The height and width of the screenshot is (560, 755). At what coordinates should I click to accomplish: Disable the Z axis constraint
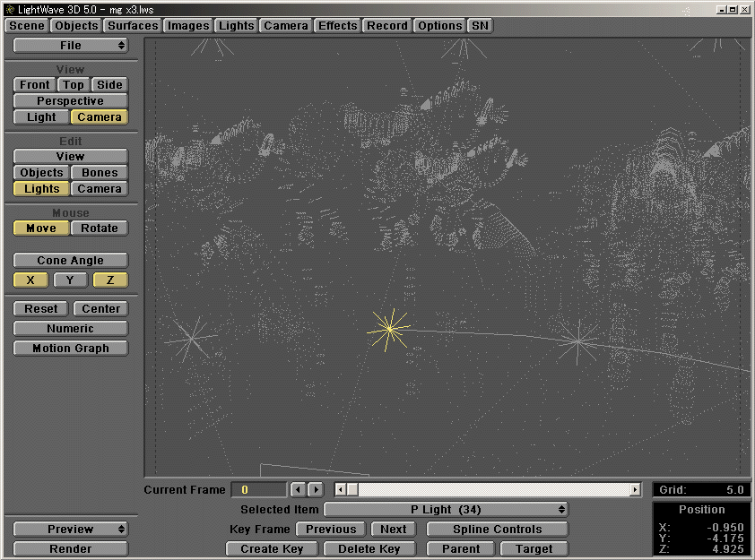(110, 280)
